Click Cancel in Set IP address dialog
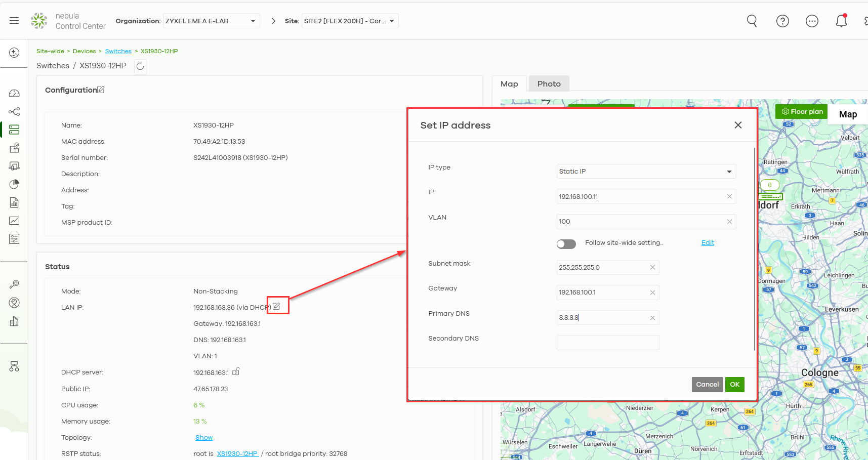 pyautogui.click(x=707, y=385)
